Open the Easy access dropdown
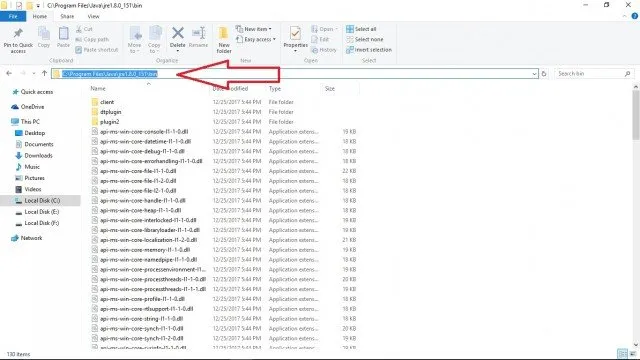 256,39
